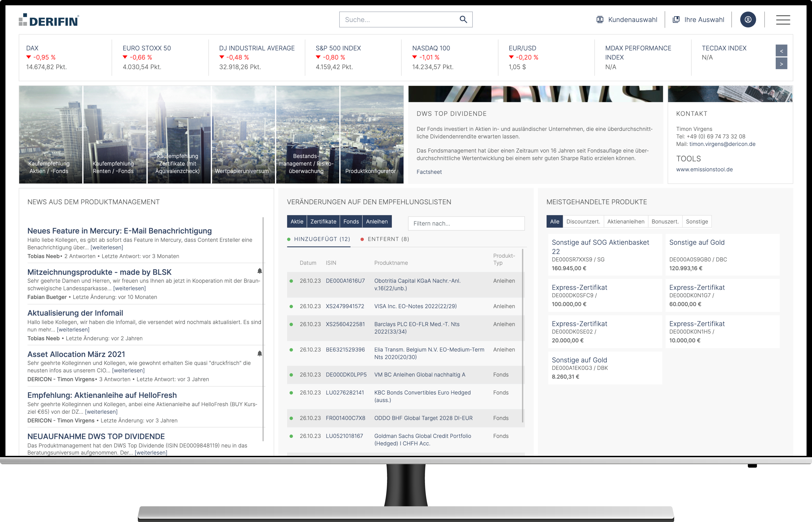Select the Aktie filter tab
Image resolution: width=812 pixels, height=522 pixels.
pos(297,221)
